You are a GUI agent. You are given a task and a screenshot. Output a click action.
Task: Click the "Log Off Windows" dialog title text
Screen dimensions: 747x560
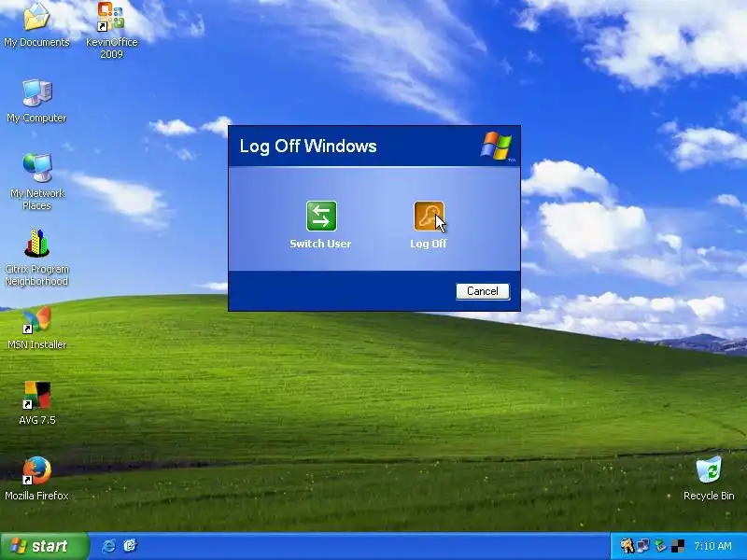(x=308, y=147)
